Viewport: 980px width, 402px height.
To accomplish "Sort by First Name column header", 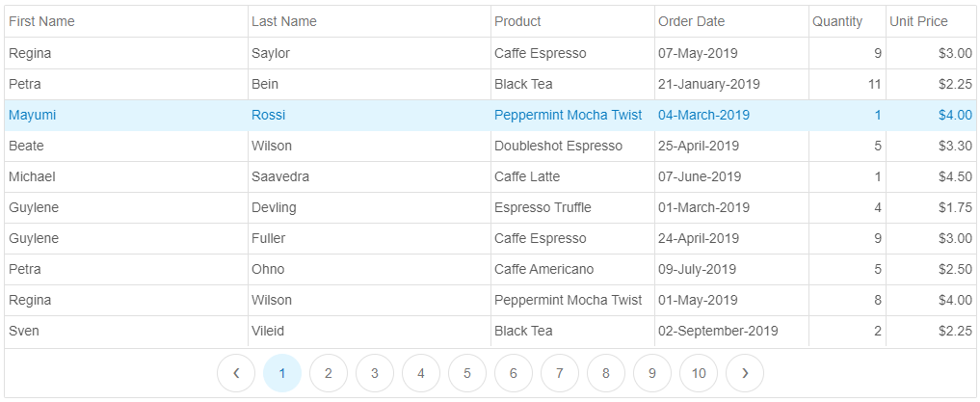I will pos(126,21).
